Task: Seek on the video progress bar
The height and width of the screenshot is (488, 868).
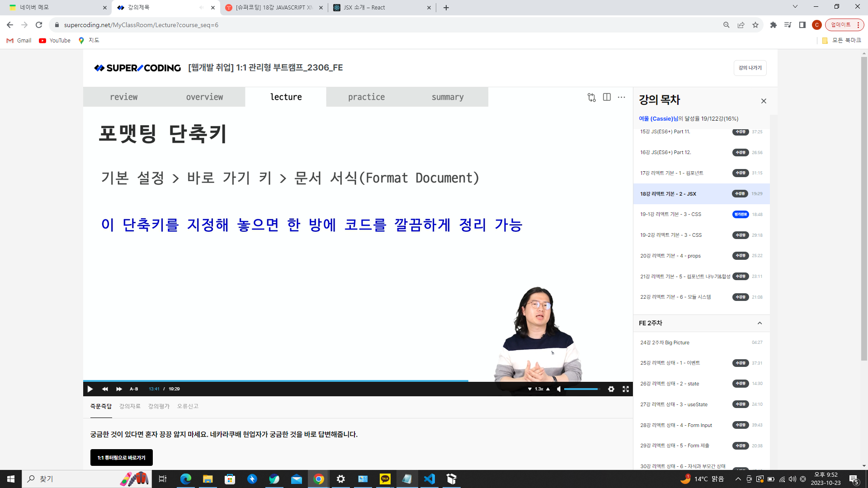Action: (358, 381)
